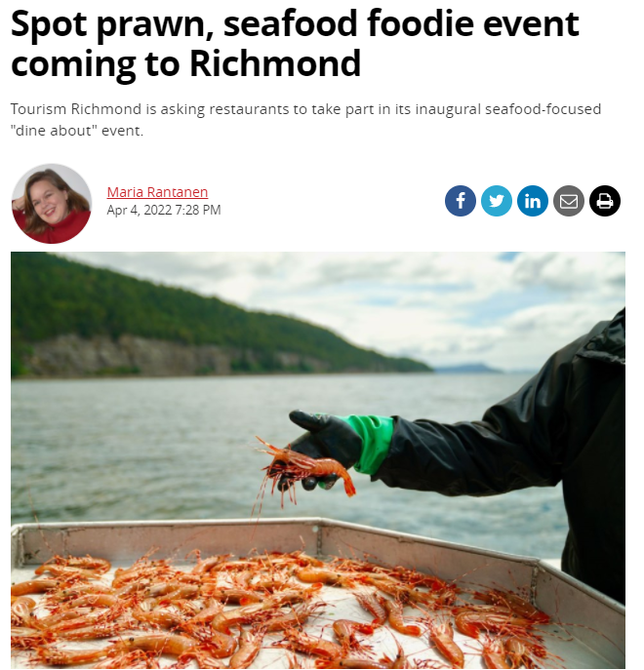Screen dimensions: 644x670
Task: Print the article with the printer icon
Action: 605,201
